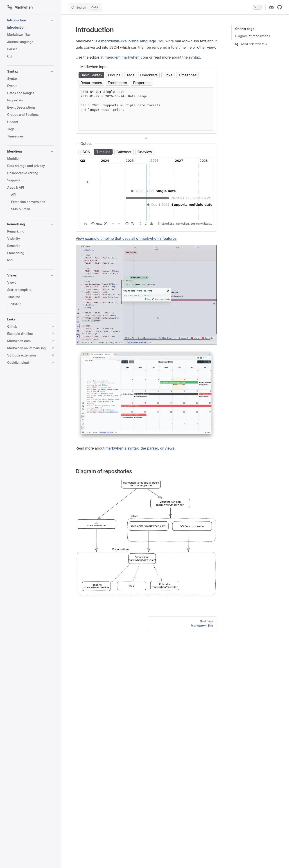
Task: Click the fit-to-view icon in timeline toolbar
Action: tap(106, 224)
